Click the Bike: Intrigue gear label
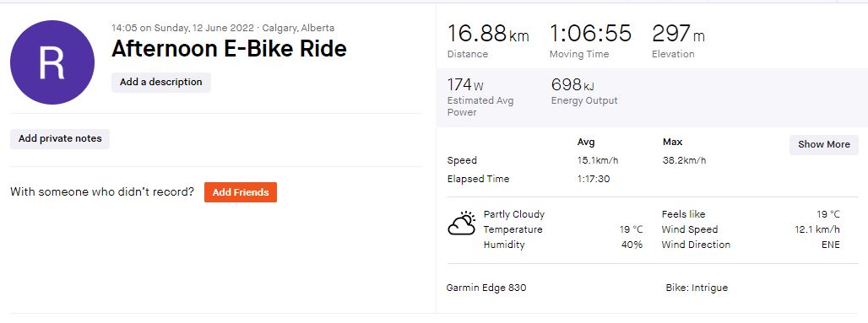The width and height of the screenshot is (868, 323). click(x=697, y=288)
